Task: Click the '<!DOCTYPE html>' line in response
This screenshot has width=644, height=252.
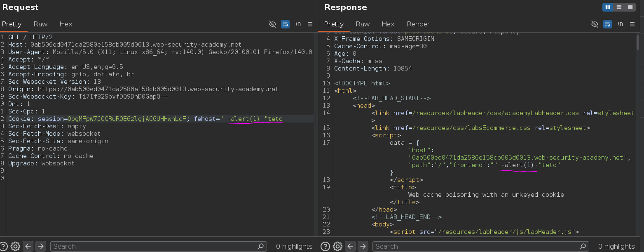Action: tap(362, 83)
